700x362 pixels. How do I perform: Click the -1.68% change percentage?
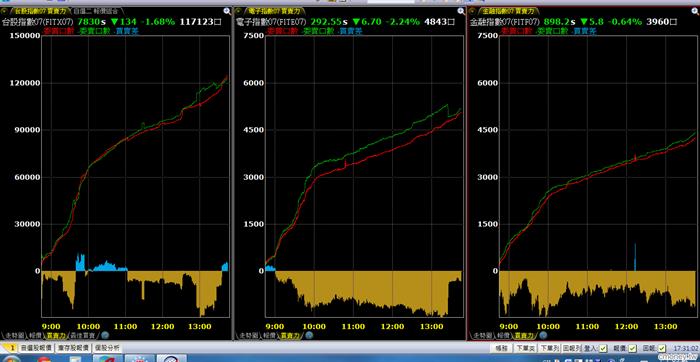(158, 21)
